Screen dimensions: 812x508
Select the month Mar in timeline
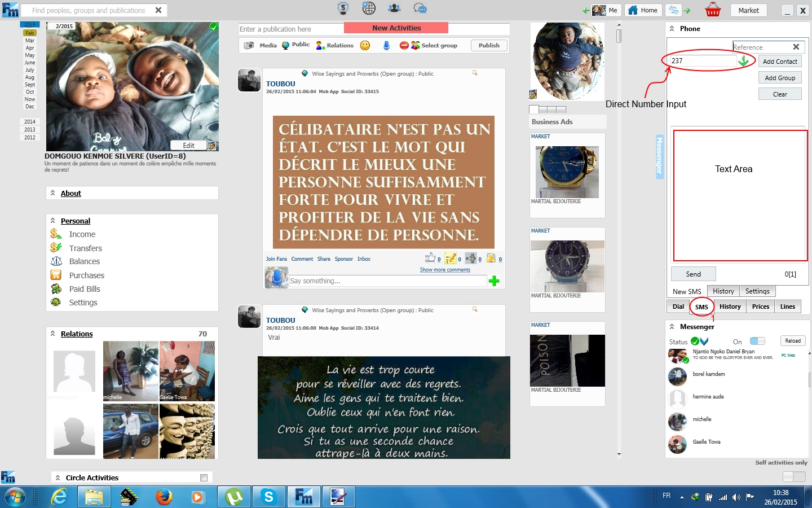(x=30, y=41)
